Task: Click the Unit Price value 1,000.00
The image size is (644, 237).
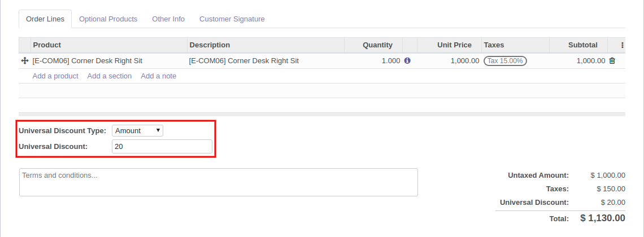Action: coord(465,61)
